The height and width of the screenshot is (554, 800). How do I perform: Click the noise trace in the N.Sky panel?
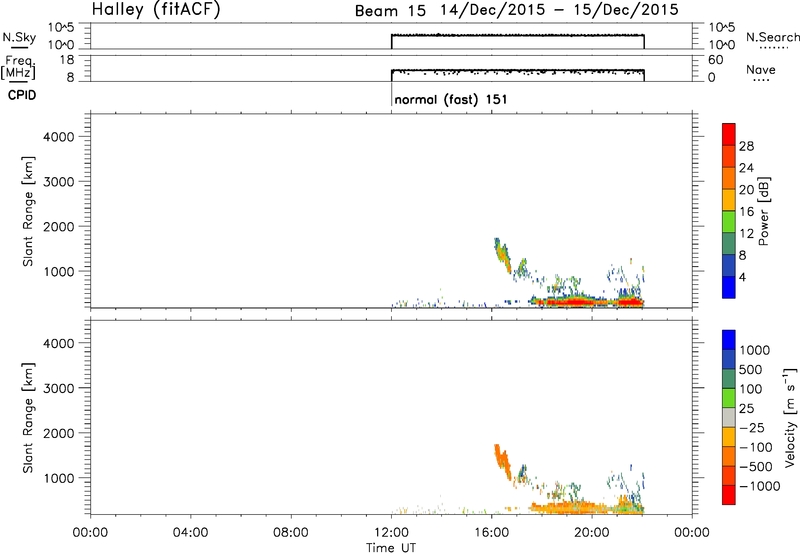pyautogui.click(x=518, y=35)
